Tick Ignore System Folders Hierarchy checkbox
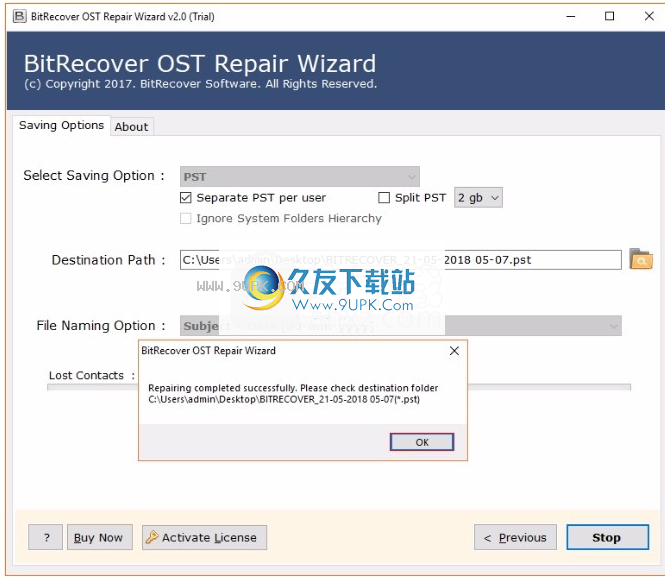The width and height of the screenshot is (665, 577). (x=185, y=218)
